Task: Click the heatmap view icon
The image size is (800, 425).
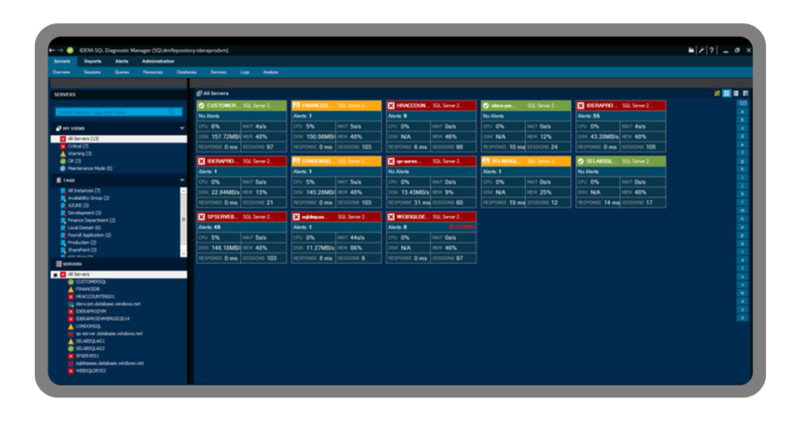Action: coord(717,93)
